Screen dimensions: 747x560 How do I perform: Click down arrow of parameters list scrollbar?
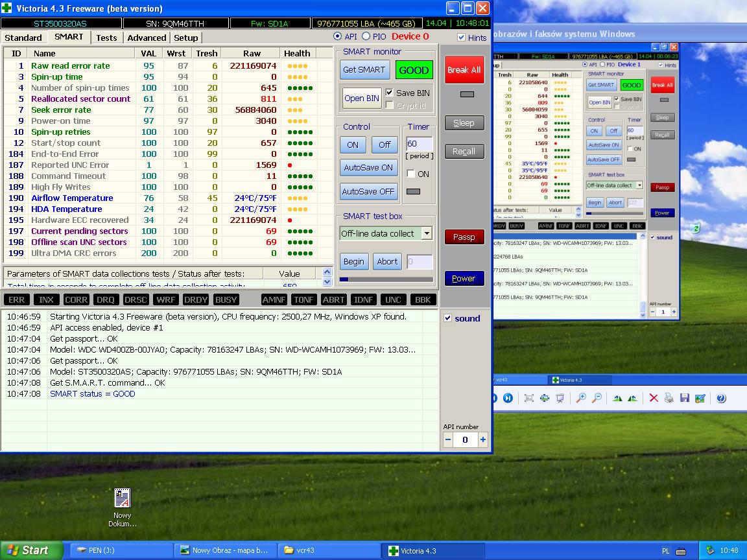327,281
